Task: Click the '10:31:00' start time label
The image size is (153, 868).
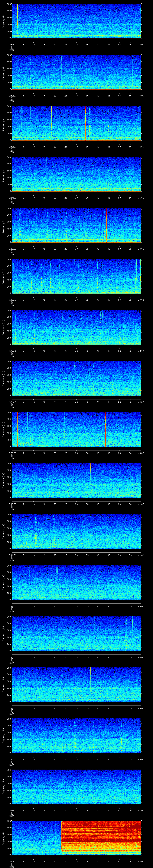Action: coord(12,44)
